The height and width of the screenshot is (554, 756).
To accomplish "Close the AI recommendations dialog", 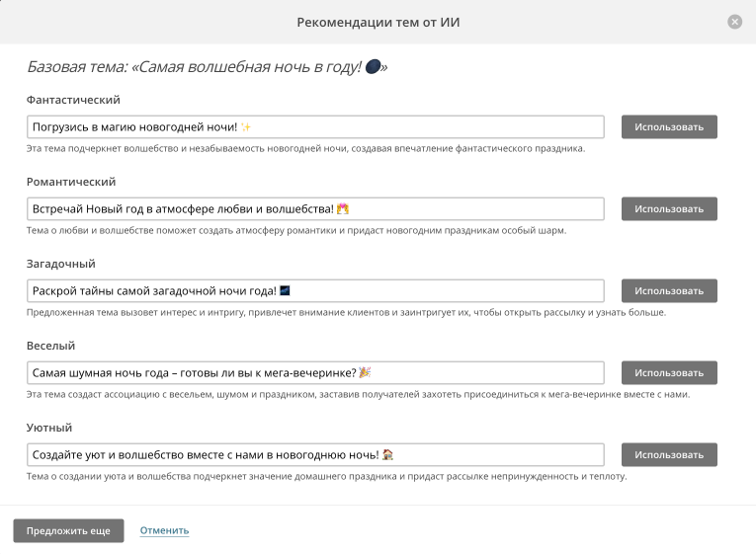I will point(734,22).
